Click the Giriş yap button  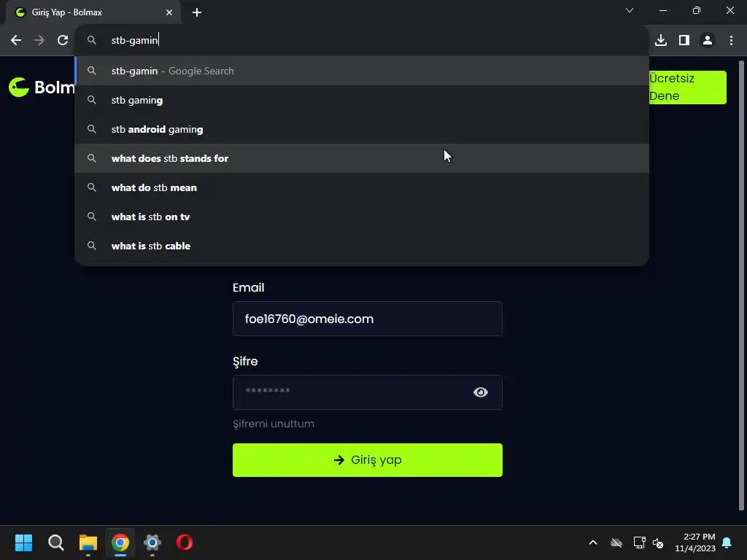(x=368, y=460)
